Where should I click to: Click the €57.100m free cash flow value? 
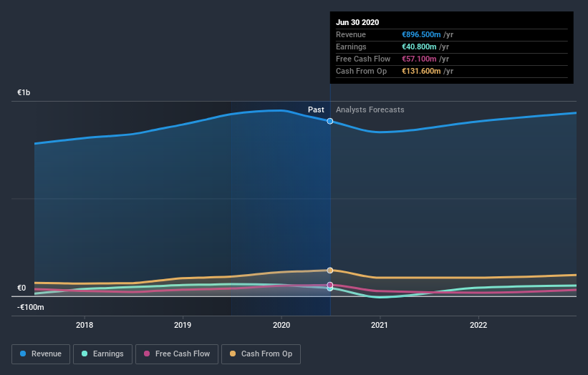point(419,59)
